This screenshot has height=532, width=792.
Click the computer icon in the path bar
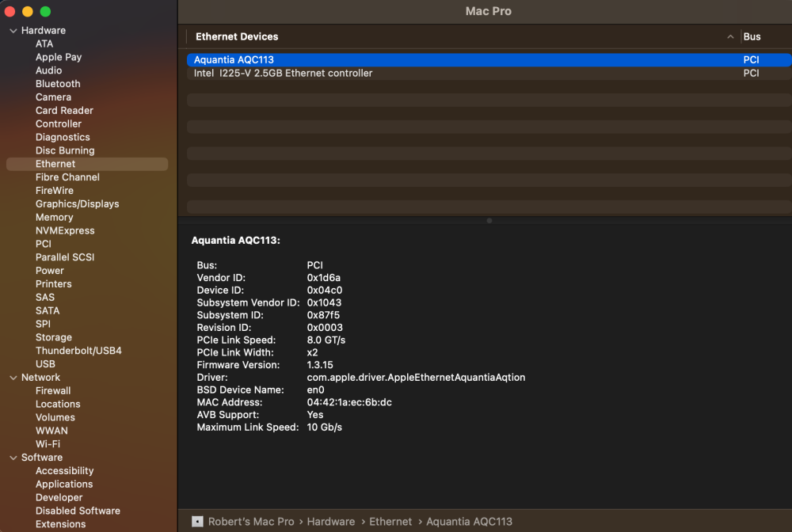(x=197, y=522)
